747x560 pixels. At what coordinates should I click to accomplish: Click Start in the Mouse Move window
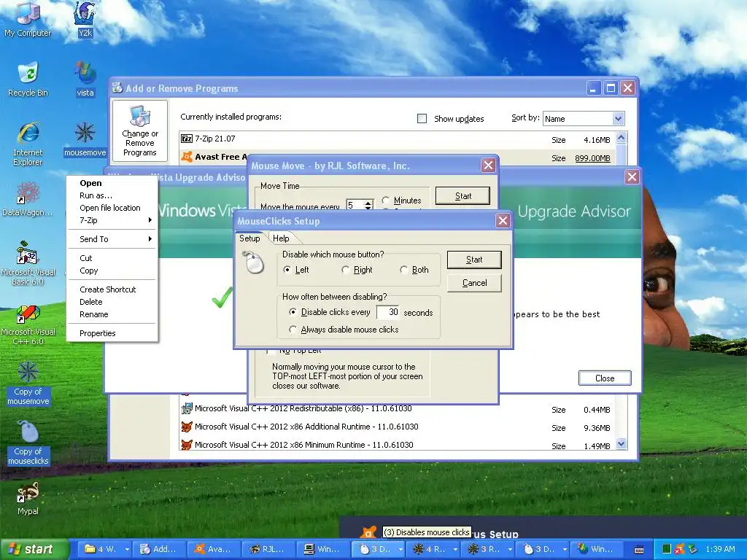click(462, 195)
